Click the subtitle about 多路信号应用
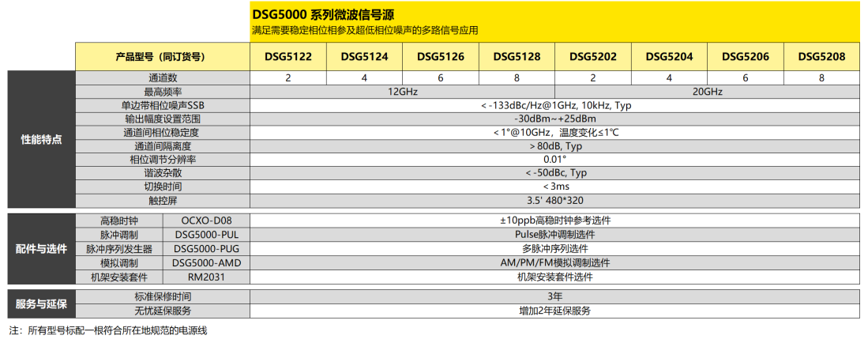 365,31
